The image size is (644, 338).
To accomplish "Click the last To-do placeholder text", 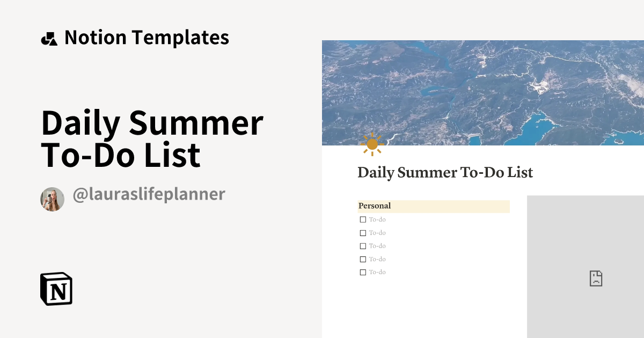I will 377,272.
